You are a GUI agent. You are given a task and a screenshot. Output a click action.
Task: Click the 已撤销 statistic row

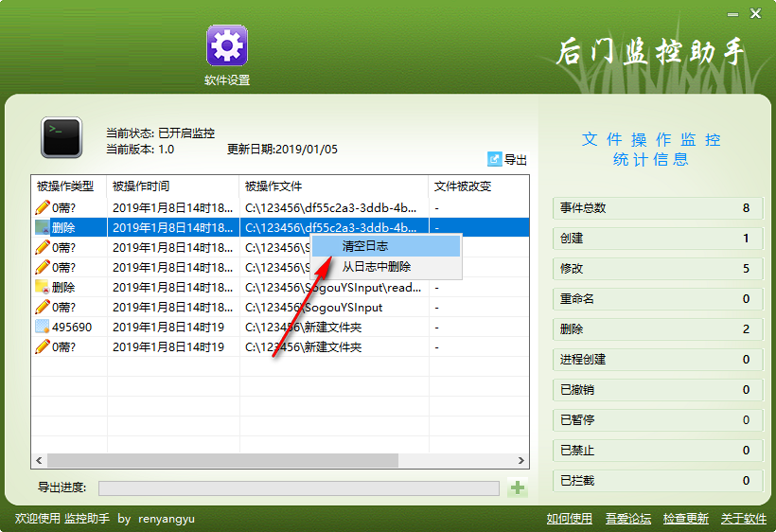(658, 389)
